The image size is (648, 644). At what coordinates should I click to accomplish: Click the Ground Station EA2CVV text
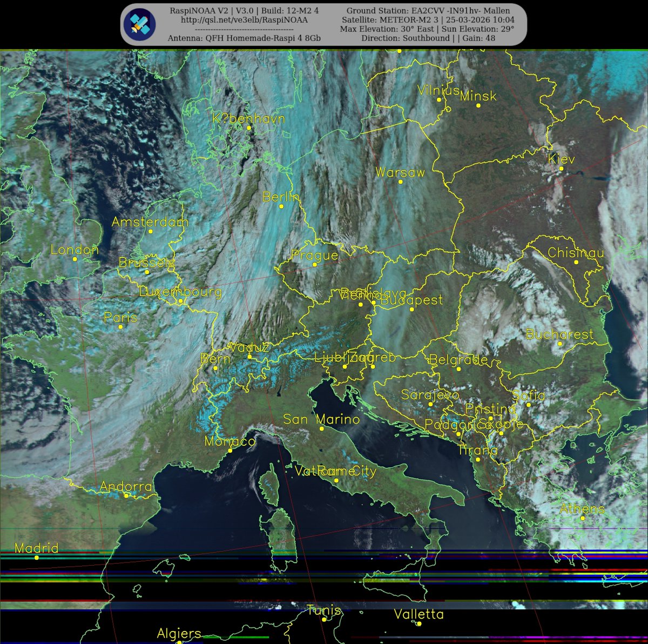click(428, 11)
